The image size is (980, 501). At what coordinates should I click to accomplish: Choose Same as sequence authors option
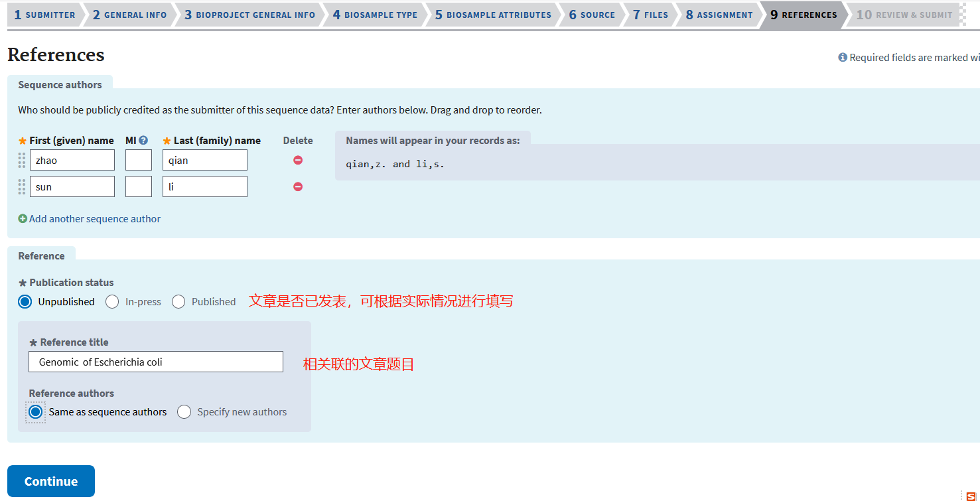36,412
